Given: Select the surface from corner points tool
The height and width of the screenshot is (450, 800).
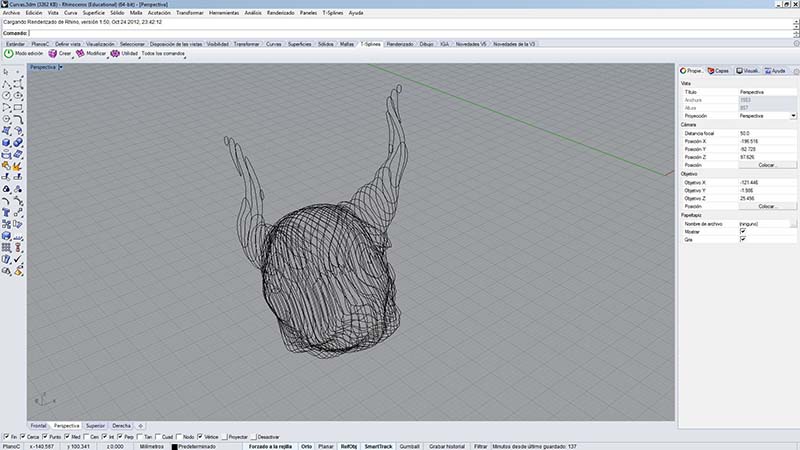Looking at the screenshot, I should click(6, 131).
